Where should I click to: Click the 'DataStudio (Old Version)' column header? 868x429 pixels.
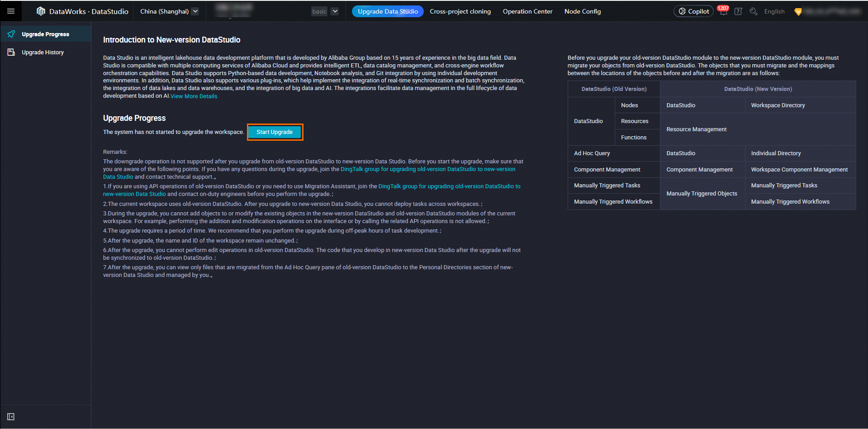click(x=614, y=89)
